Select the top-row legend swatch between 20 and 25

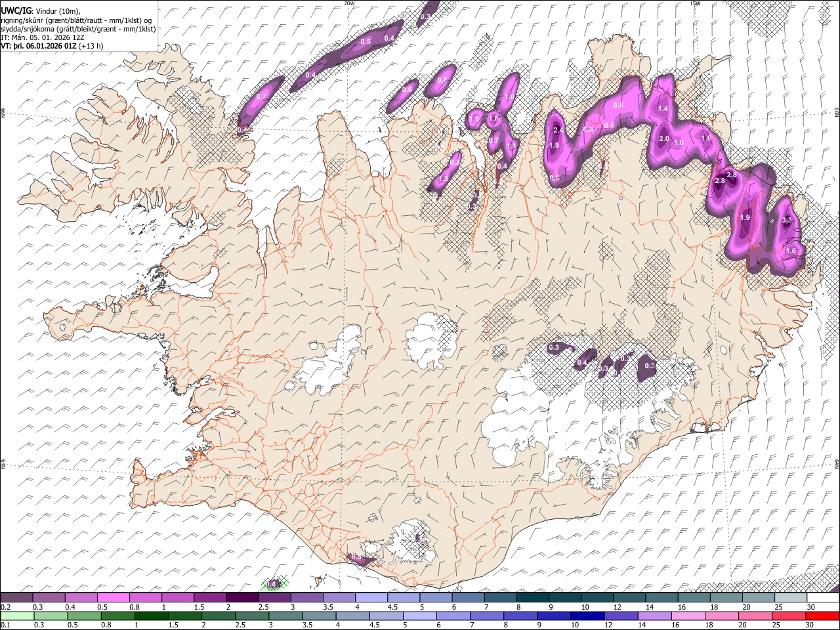point(759,598)
